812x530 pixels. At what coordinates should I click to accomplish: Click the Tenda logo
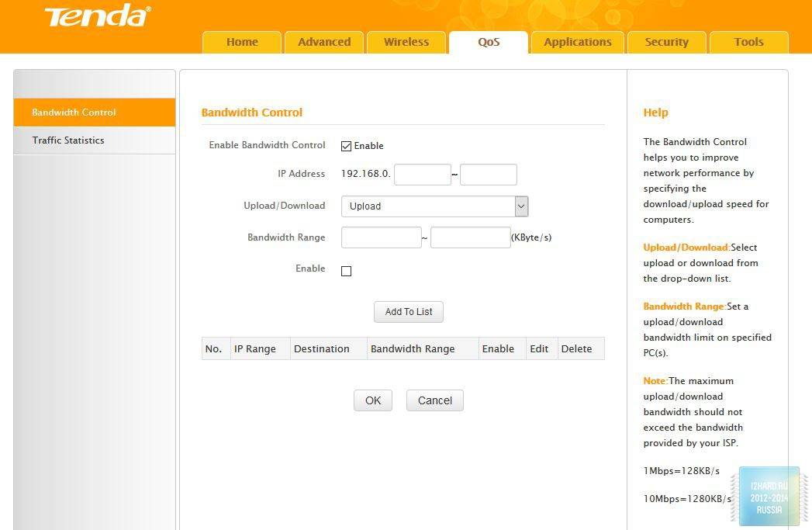[97, 16]
